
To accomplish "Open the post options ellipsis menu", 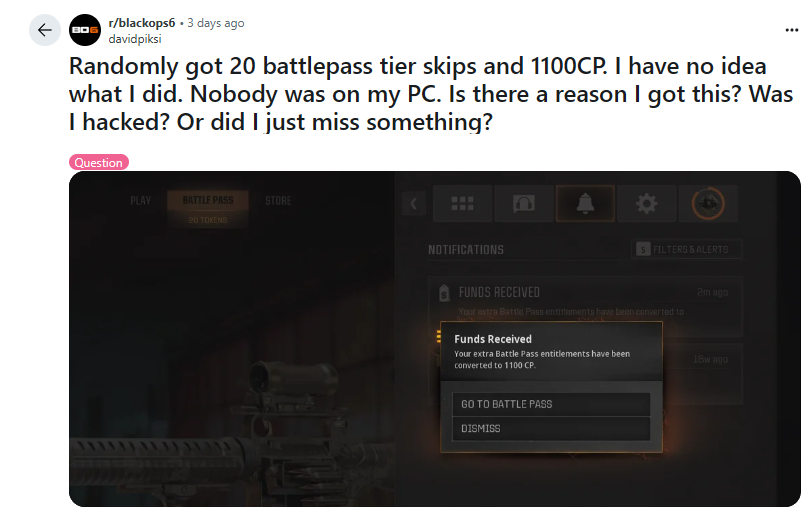I will (x=791, y=30).
